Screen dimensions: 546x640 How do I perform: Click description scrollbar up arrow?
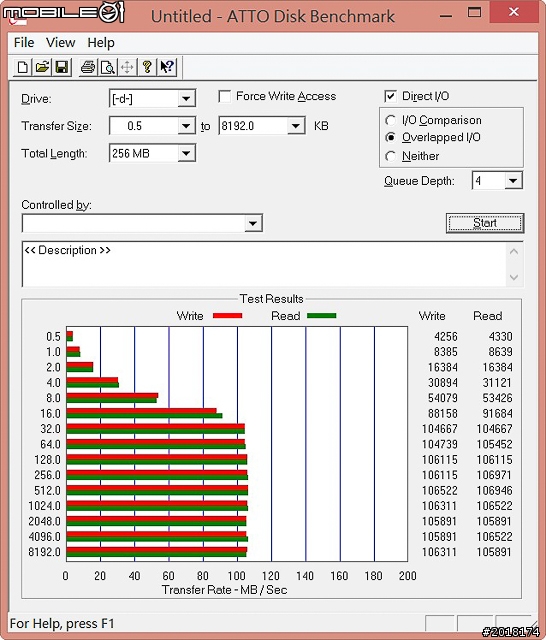point(514,251)
